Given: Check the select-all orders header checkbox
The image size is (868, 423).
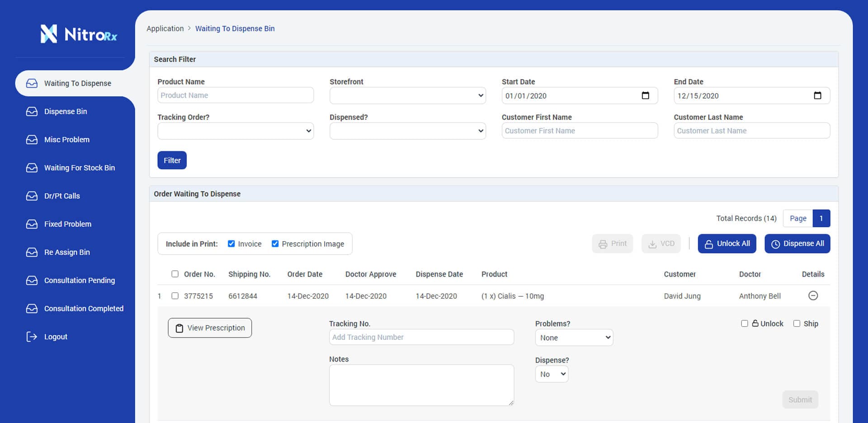Looking at the screenshot, I should point(175,274).
